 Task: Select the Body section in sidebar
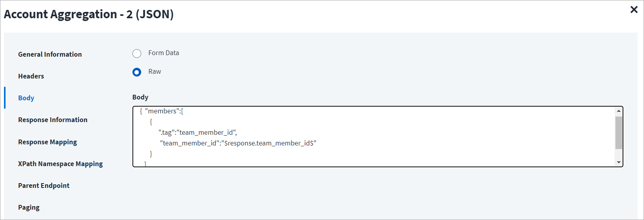pyautogui.click(x=26, y=98)
